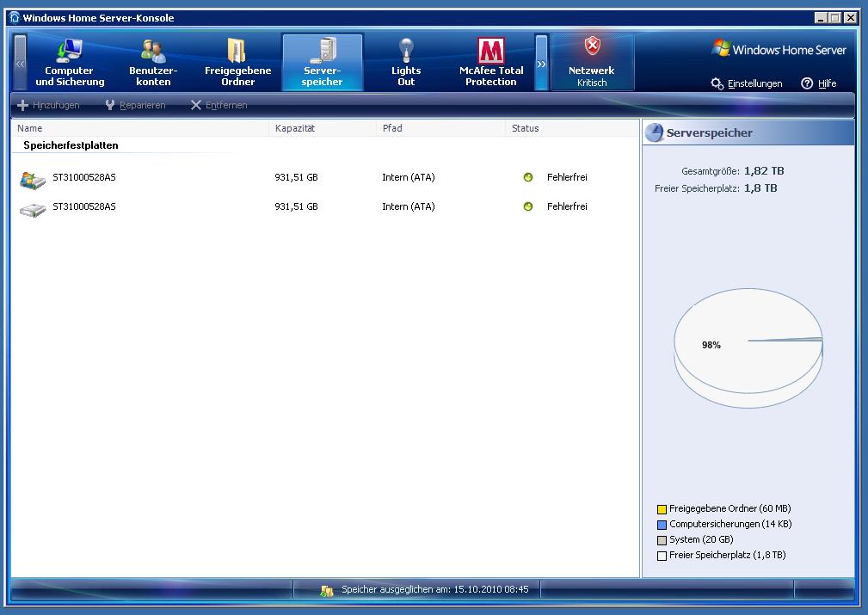868x615 pixels.
Task: Click the blue Computersicherungen legend swatch
Action: pyautogui.click(x=662, y=525)
